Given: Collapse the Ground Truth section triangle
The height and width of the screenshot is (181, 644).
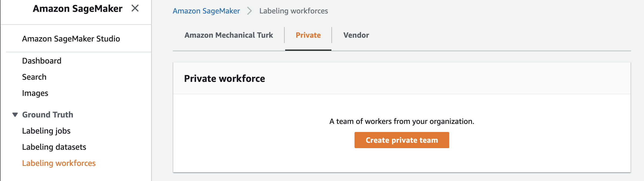Looking at the screenshot, I should pos(15,115).
